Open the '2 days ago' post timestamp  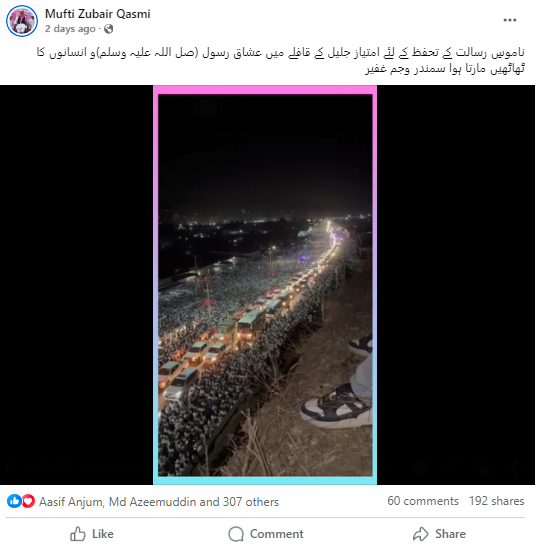point(70,29)
